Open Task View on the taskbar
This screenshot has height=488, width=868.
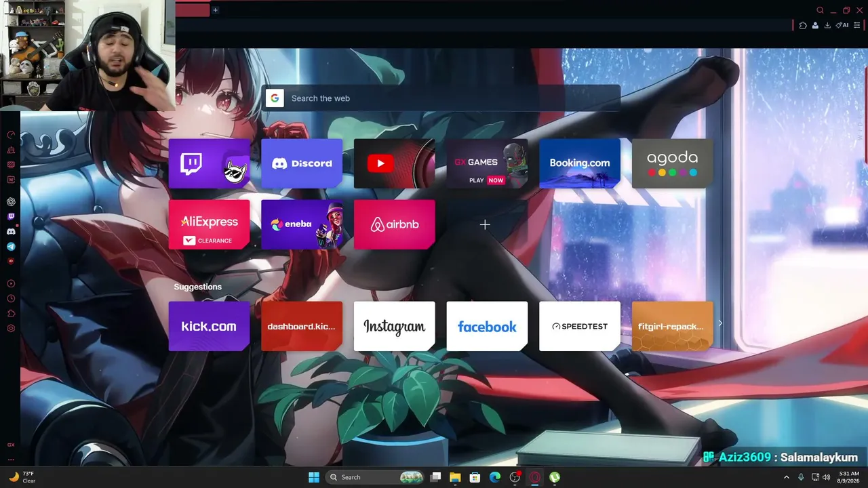click(436, 477)
